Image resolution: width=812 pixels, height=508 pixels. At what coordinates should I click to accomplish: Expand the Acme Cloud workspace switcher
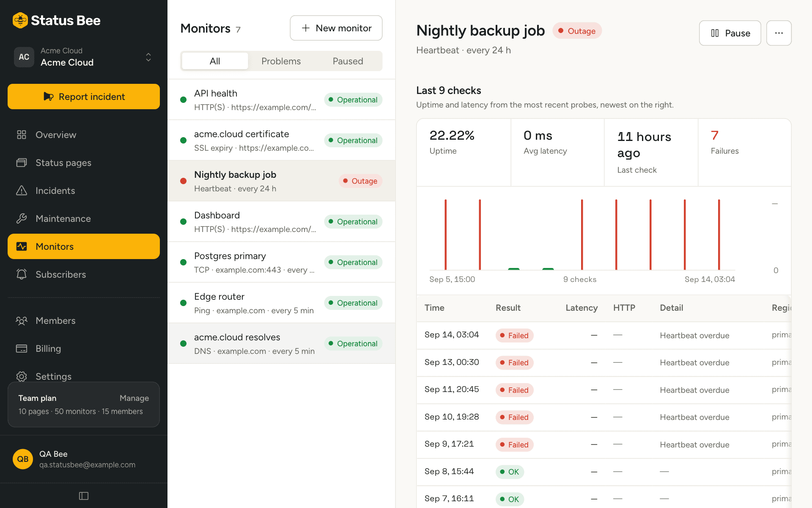(84, 57)
